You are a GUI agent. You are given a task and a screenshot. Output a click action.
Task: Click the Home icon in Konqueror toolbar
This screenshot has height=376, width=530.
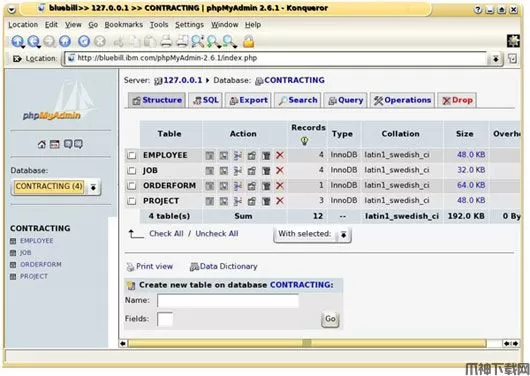(x=65, y=42)
